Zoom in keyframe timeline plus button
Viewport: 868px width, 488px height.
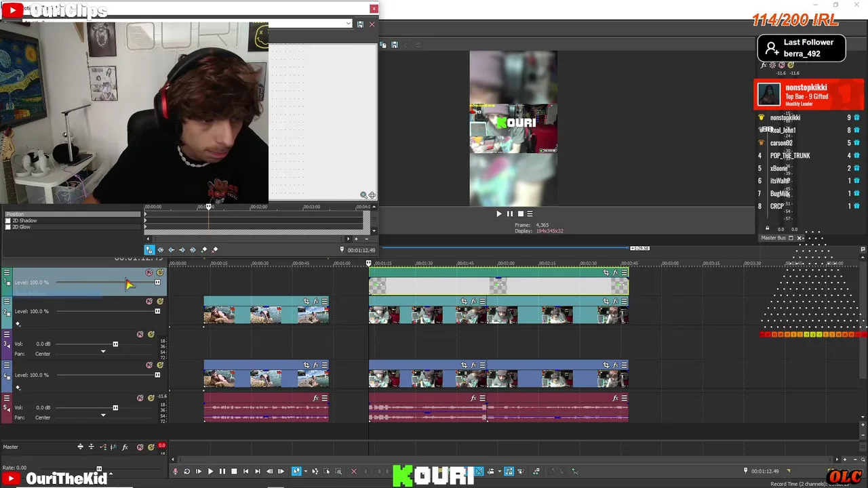coord(356,239)
